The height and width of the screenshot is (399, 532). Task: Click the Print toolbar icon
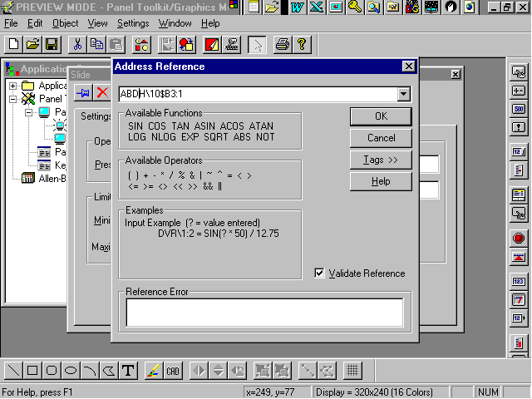[x=282, y=44]
